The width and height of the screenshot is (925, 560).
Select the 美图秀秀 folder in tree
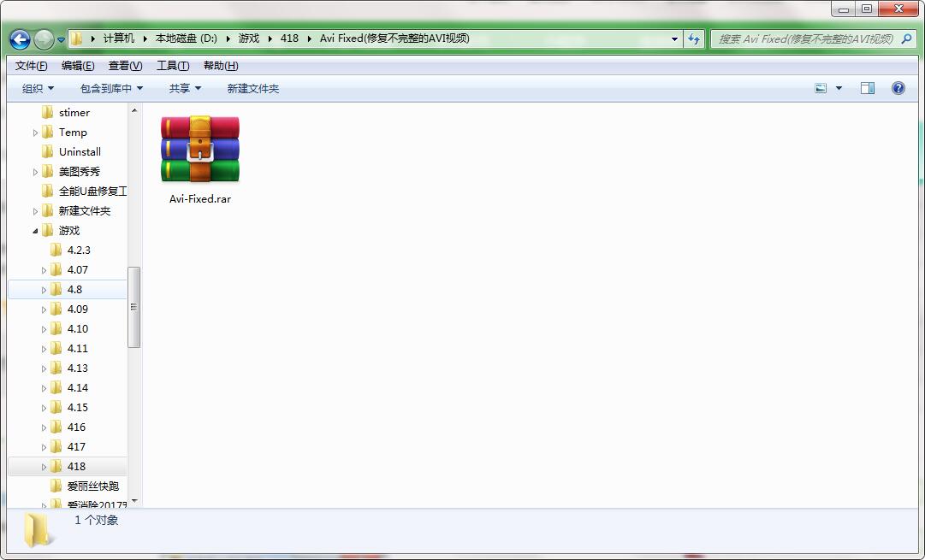pos(79,172)
